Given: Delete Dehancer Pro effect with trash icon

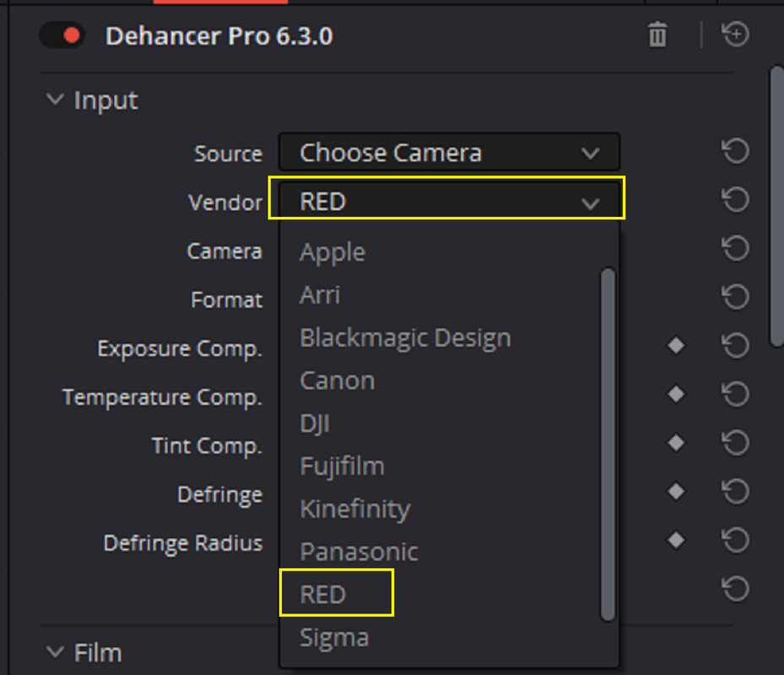Looking at the screenshot, I should tap(657, 35).
